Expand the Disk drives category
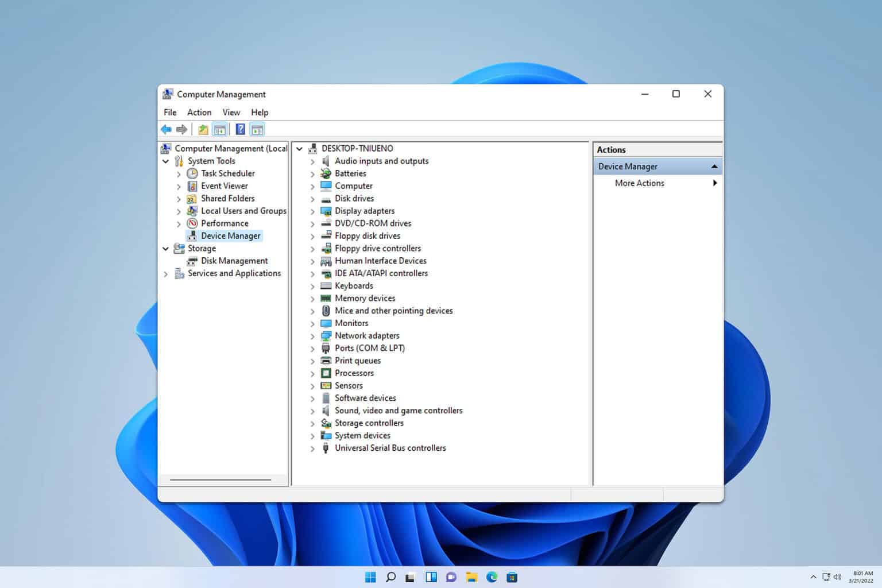 [x=312, y=199]
